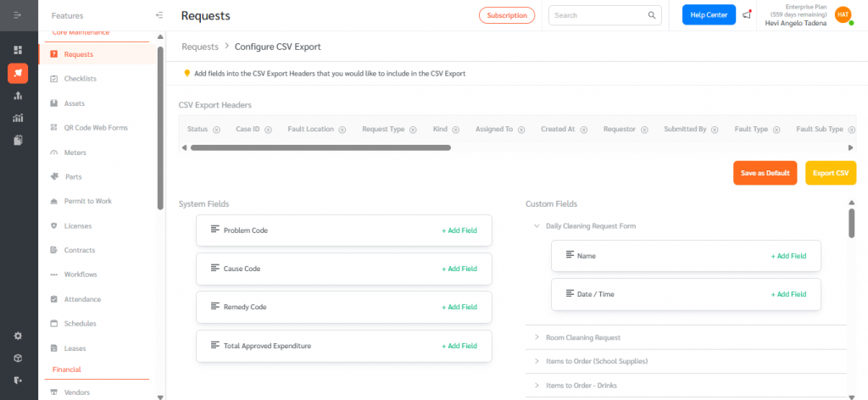Click the Export CSV button
This screenshot has height=400, width=868.
click(x=830, y=173)
